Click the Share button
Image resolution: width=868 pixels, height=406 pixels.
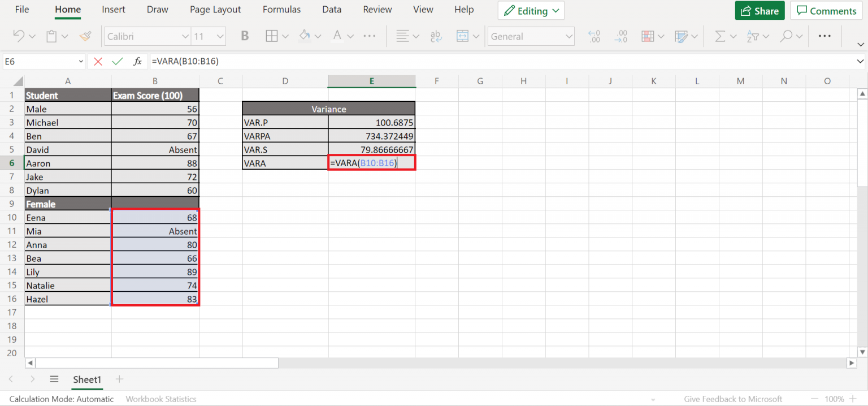click(x=759, y=10)
